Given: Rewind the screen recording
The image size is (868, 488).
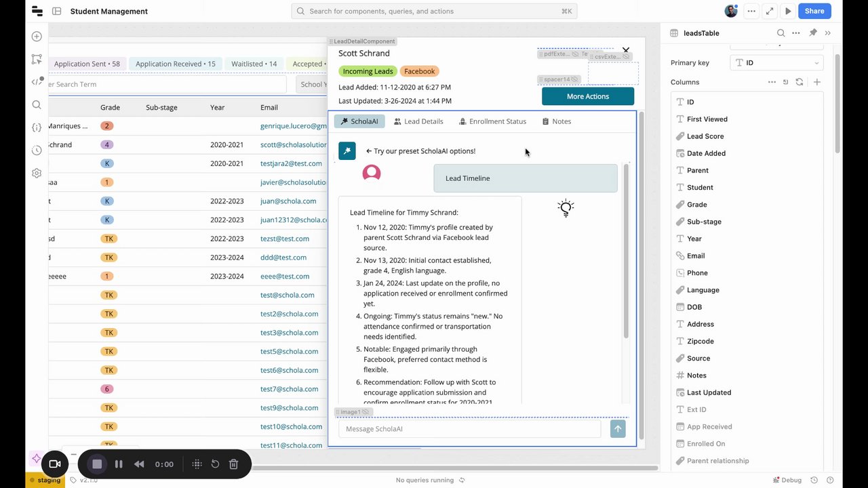Looking at the screenshot, I should click(x=139, y=464).
